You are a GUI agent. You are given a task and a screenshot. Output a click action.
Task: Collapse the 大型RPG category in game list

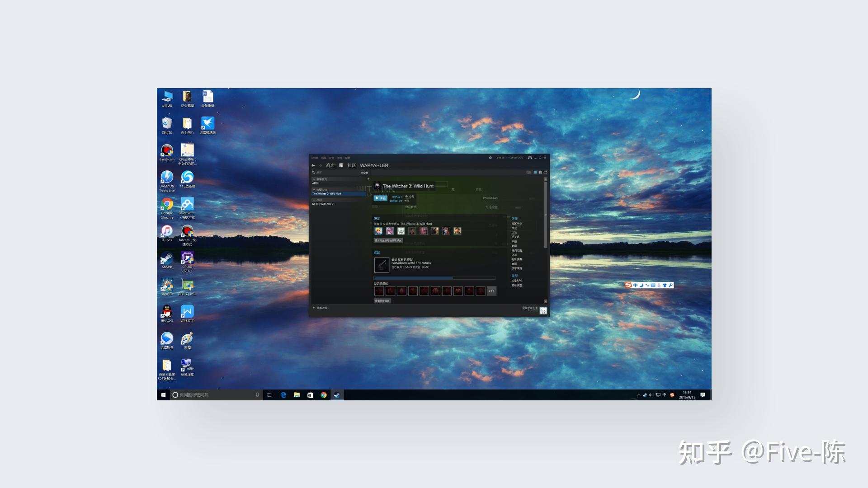coord(314,190)
